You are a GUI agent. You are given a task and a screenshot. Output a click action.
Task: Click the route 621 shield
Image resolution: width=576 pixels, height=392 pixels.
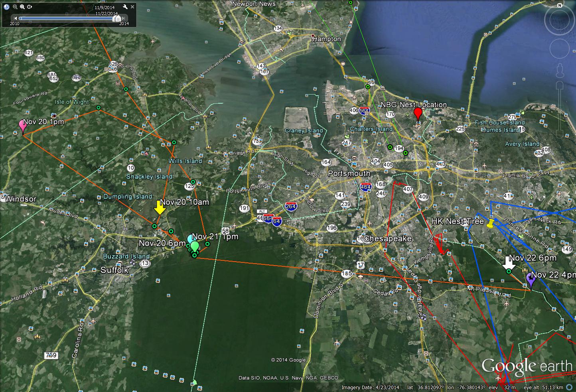coord(28,53)
